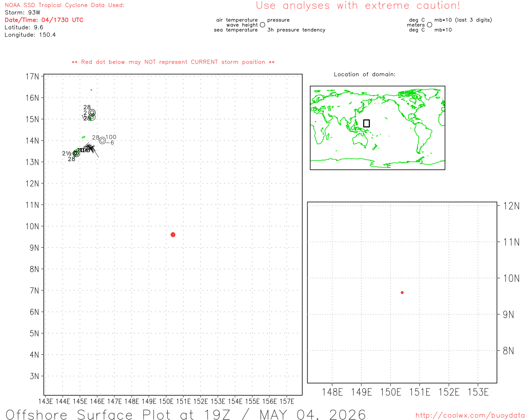Open the coolwx.com/buoydata link

[470, 415]
